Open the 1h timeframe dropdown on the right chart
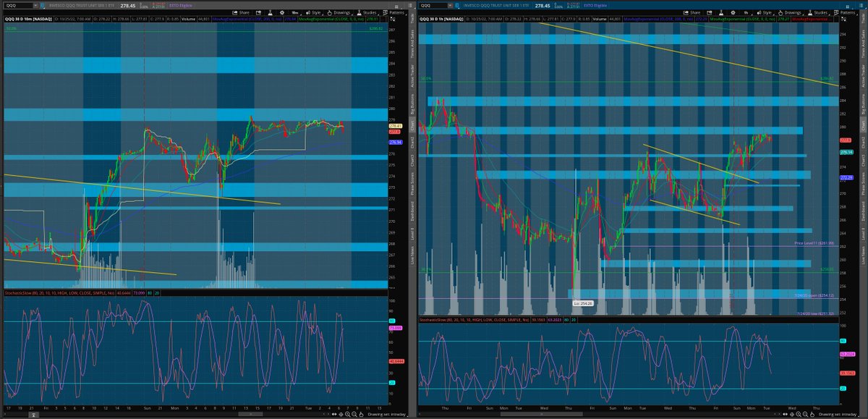Image resolution: width=868 pixels, height=419 pixels. pyautogui.click(x=746, y=12)
